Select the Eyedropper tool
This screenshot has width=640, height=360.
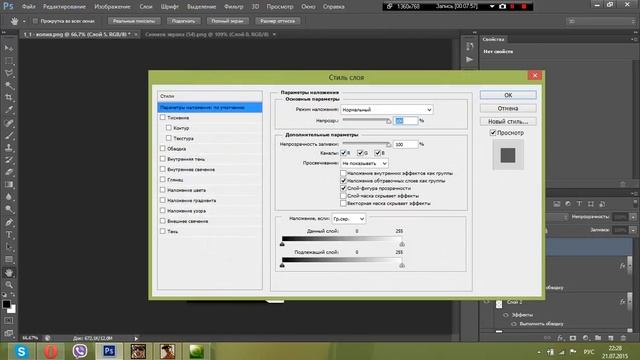click(9, 110)
